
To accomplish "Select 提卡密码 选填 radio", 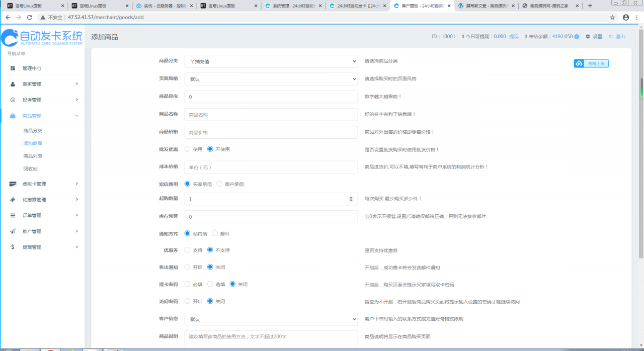I will pyautogui.click(x=210, y=284).
